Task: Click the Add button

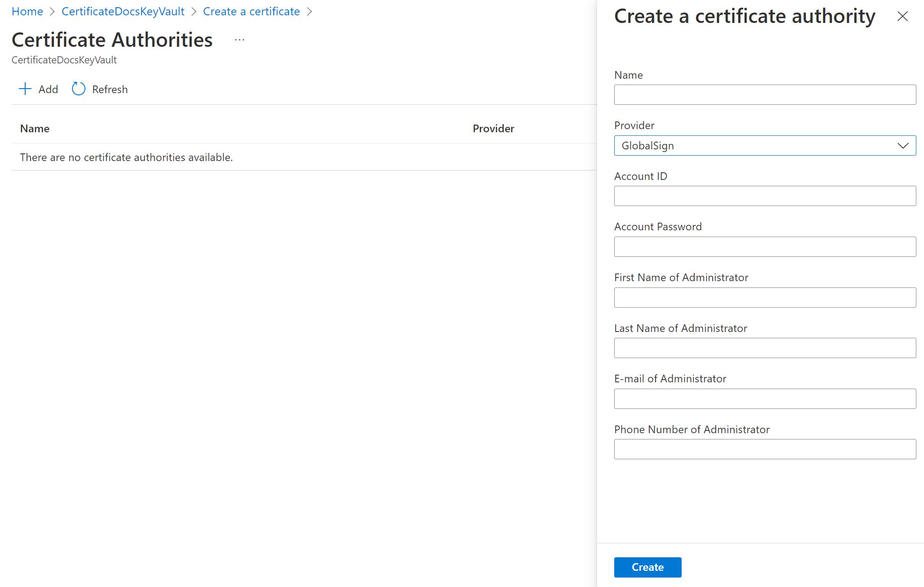Action: [x=38, y=88]
